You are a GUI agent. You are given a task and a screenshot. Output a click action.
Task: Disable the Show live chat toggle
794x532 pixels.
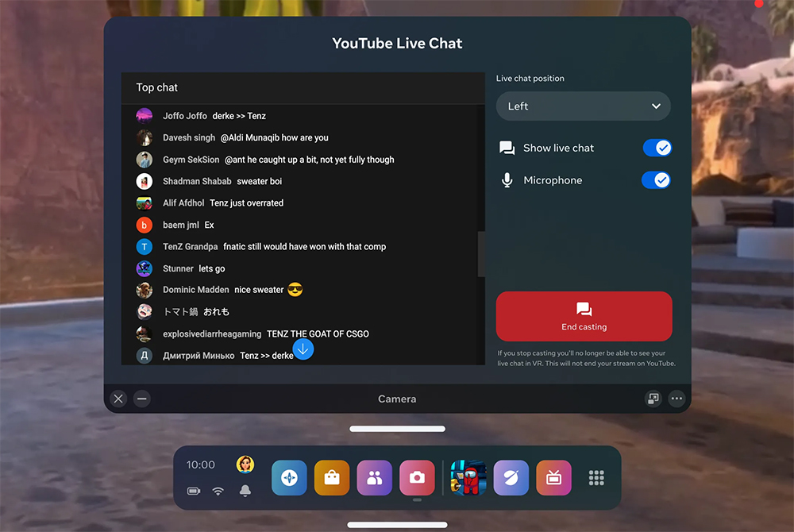[x=657, y=148]
